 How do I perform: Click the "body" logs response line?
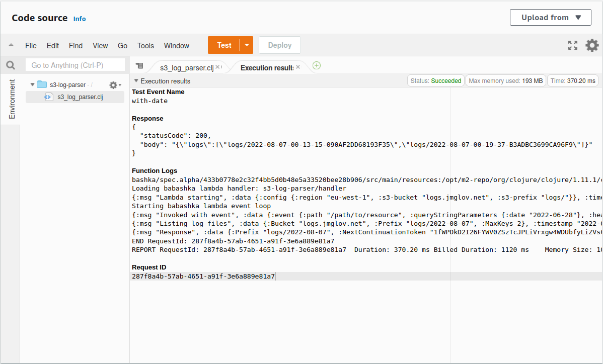tap(366, 144)
